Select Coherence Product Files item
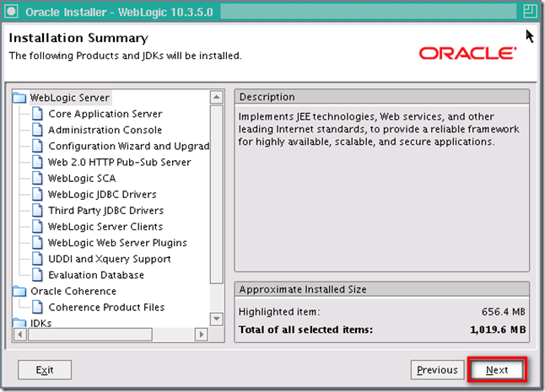Screen dimensions: 545x392 [106, 307]
